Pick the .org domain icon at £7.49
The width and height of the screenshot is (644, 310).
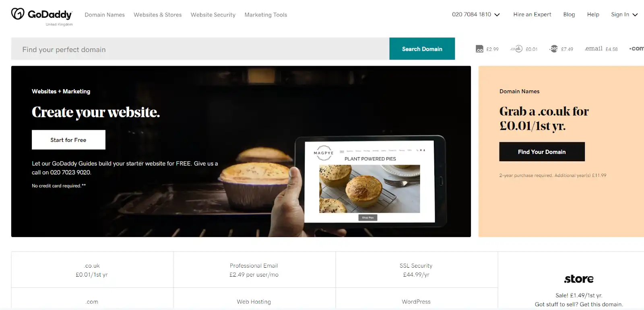(x=554, y=49)
